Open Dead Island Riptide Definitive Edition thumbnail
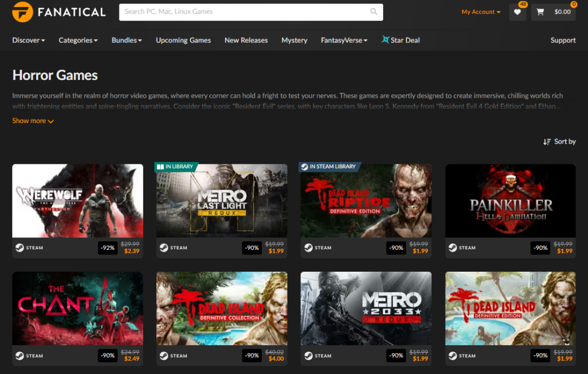The height and width of the screenshot is (374, 588). coord(366,201)
